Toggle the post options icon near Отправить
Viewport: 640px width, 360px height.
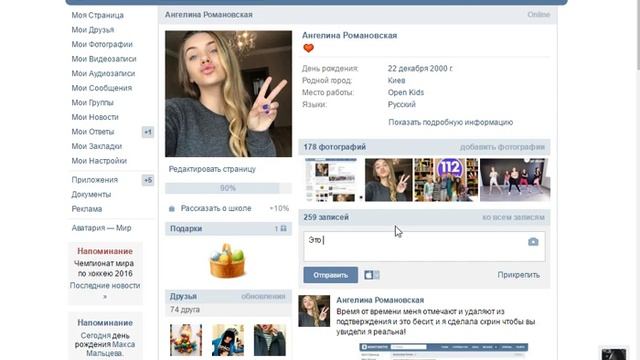(372, 275)
